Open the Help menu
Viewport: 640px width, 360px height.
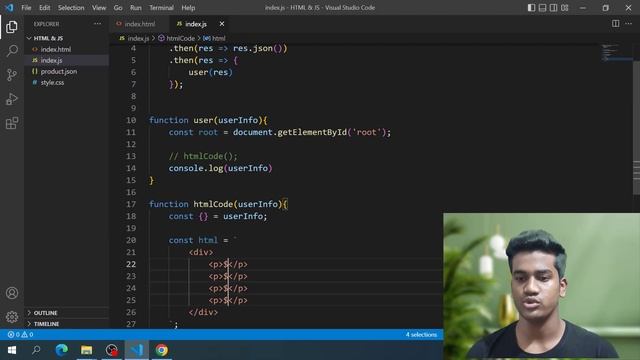[188, 8]
